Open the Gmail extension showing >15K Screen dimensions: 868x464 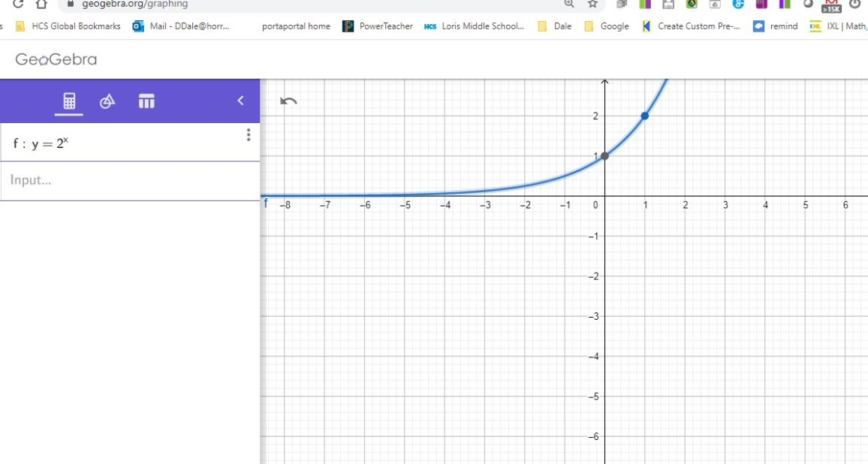click(831, 5)
